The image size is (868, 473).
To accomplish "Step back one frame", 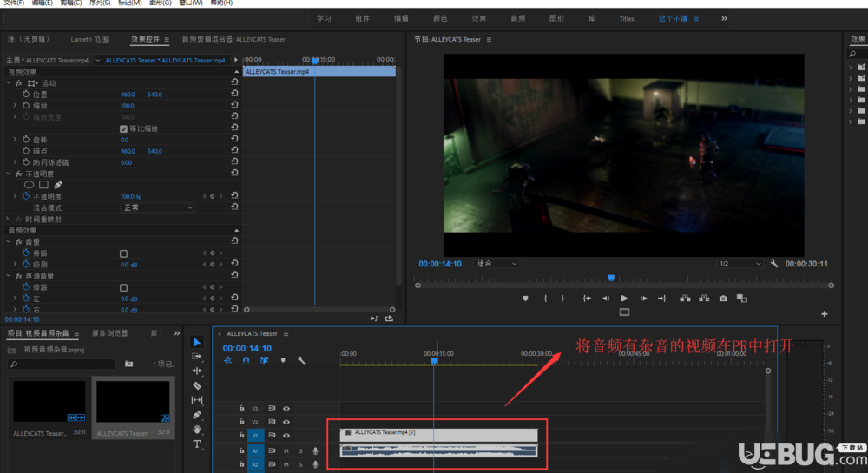I will (x=606, y=299).
